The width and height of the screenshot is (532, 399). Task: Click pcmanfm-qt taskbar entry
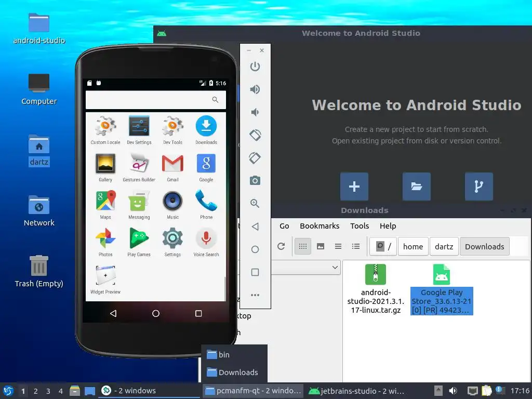pyautogui.click(x=254, y=391)
